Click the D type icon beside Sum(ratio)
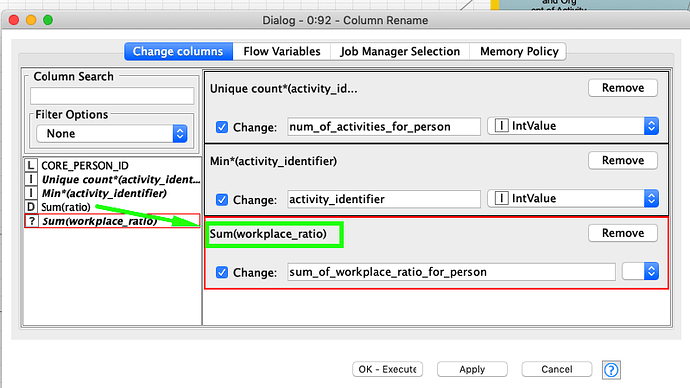The image size is (690, 388). 30,207
